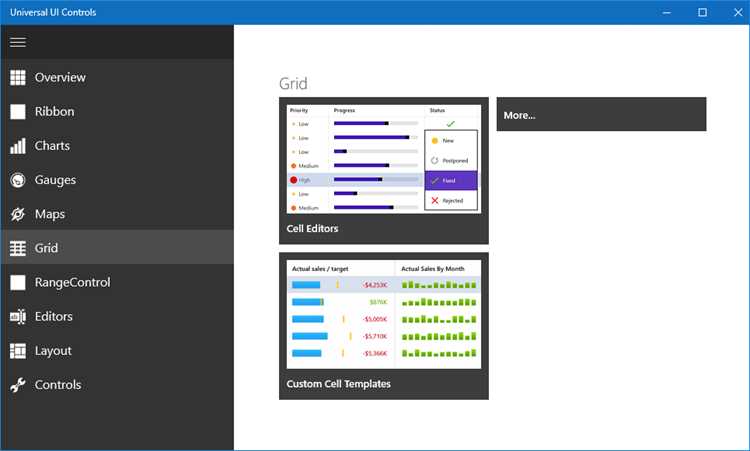This screenshot has width=750, height=451.
Task: Choose Rejected in the status dropdown
Action: tap(451, 201)
